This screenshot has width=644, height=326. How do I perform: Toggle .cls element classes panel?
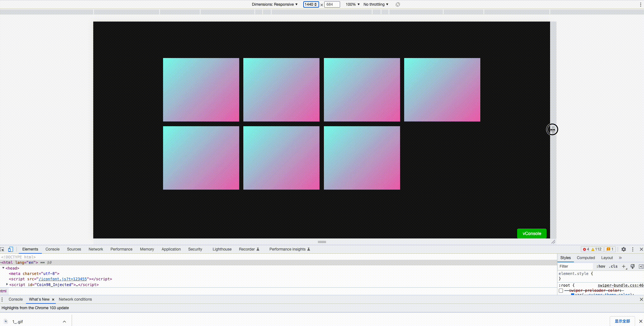[x=613, y=266]
